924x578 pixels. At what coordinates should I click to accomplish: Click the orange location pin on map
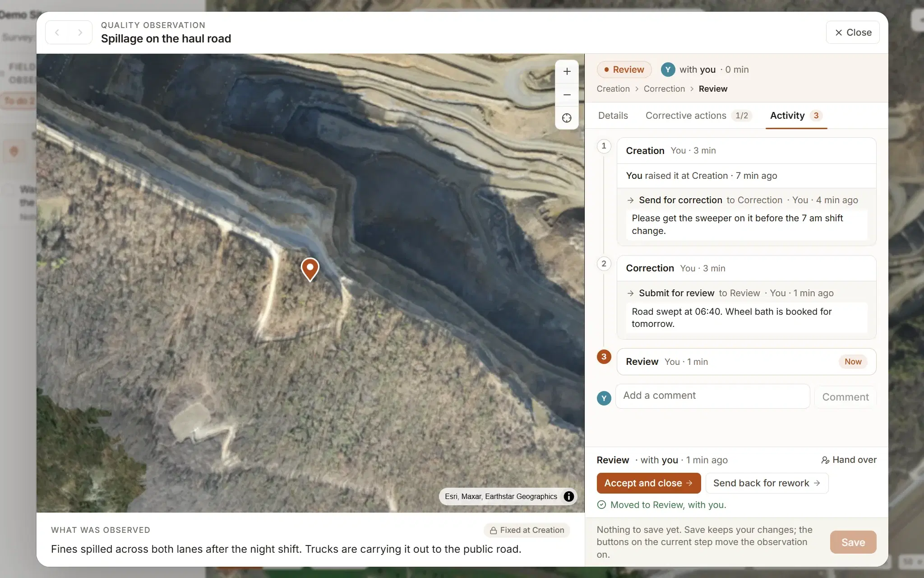coord(310,269)
